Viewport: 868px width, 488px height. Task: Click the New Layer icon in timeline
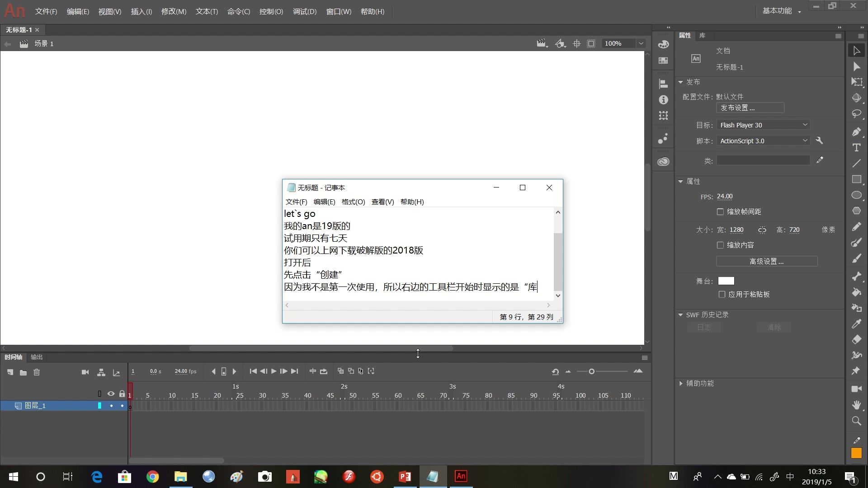click(10, 372)
